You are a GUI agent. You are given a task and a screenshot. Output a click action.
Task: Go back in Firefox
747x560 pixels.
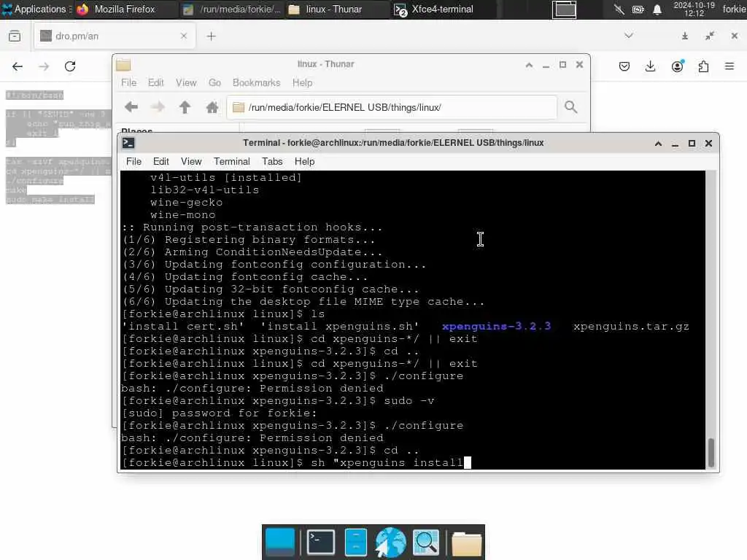coord(18,66)
